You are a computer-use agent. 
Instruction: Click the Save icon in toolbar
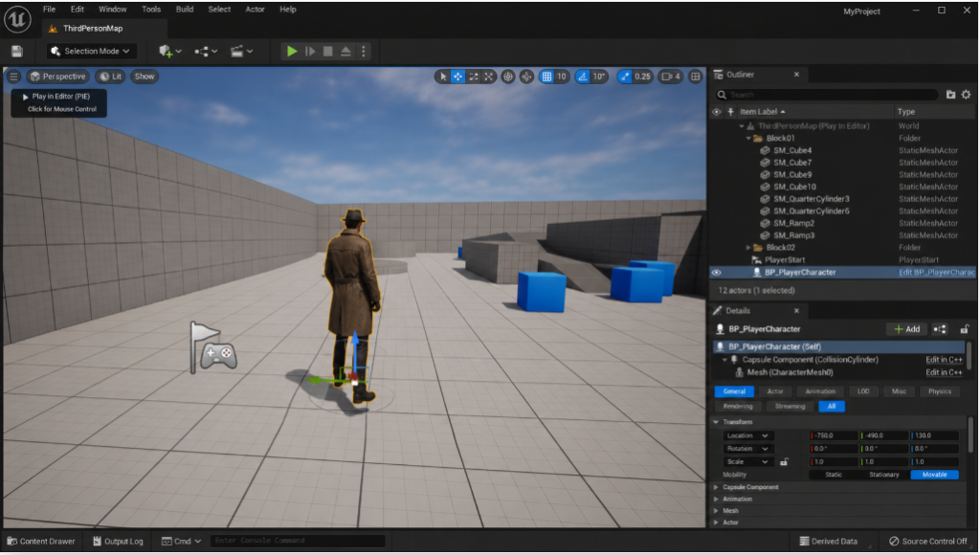click(x=17, y=52)
